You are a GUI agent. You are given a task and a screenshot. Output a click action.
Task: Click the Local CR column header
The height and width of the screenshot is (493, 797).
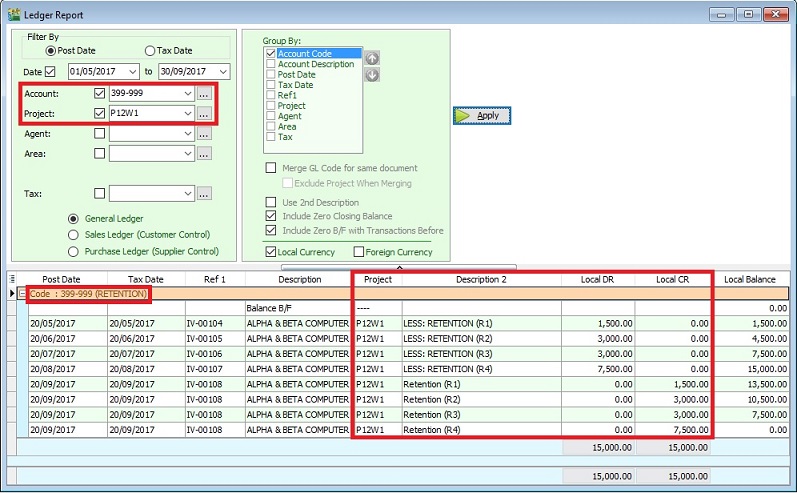point(672,279)
